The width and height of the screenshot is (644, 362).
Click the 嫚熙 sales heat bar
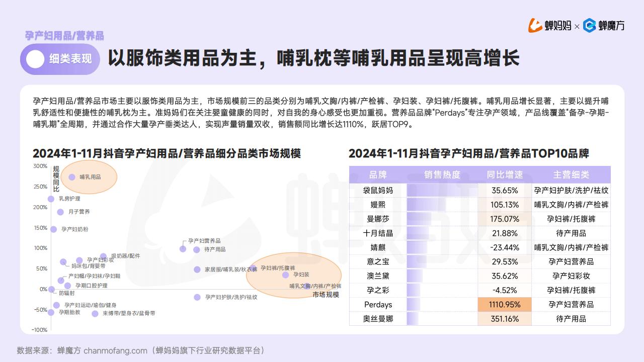click(x=427, y=205)
